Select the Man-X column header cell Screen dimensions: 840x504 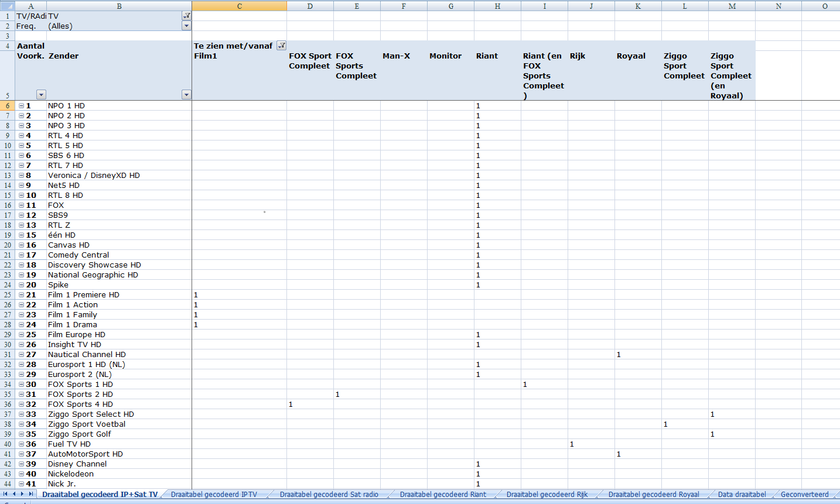click(404, 76)
